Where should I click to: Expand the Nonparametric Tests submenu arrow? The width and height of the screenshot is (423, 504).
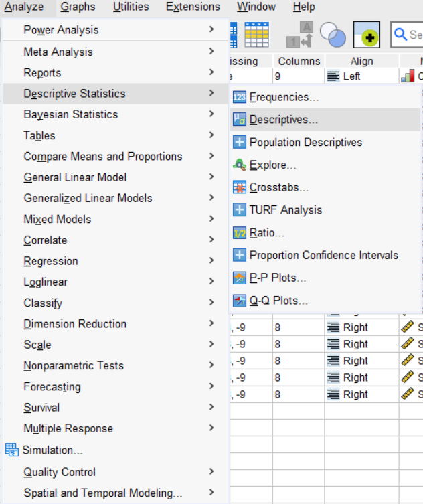pos(211,365)
